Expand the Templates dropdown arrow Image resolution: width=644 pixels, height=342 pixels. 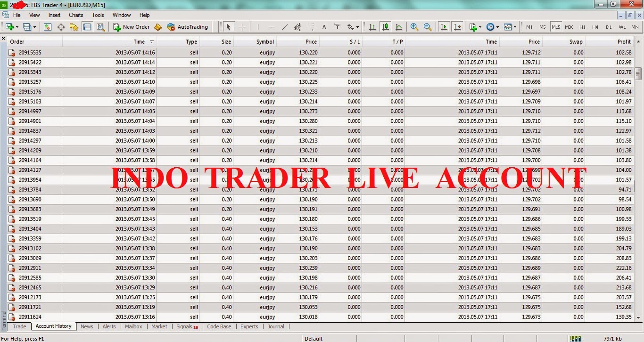[515, 27]
